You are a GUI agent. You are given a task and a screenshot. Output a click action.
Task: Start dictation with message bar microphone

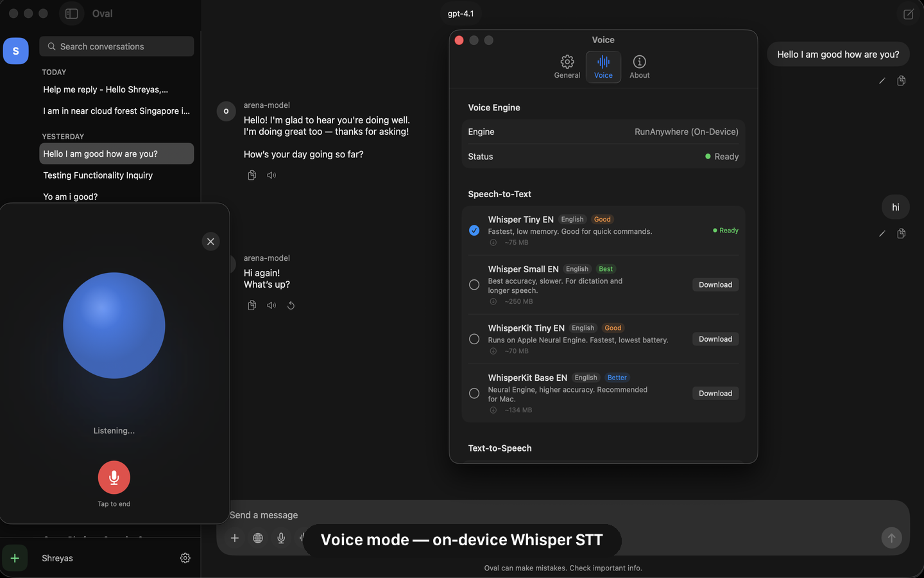click(281, 538)
